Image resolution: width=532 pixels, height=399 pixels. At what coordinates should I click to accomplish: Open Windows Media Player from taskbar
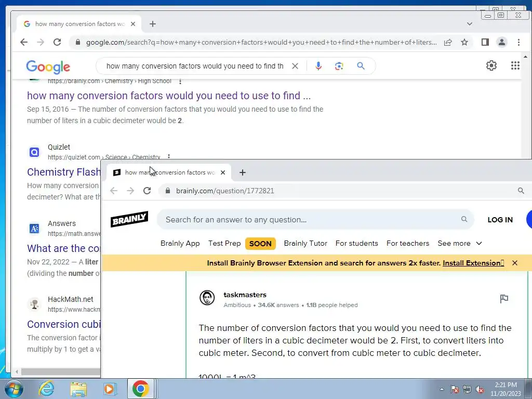tap(109, 389)
